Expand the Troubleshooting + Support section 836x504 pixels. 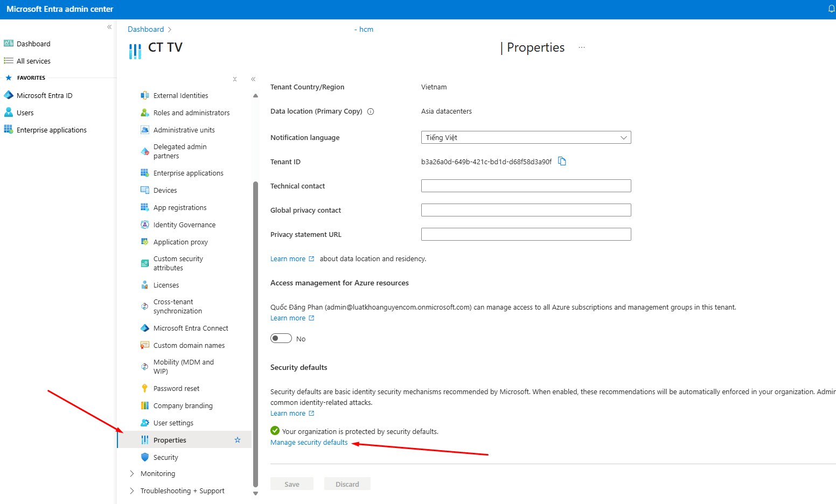pos(132,491)
